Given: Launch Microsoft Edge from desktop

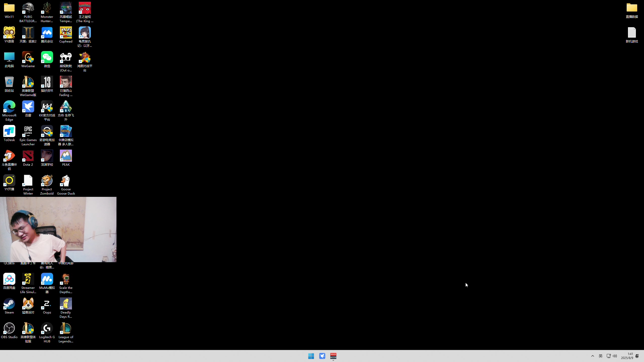Looking at the screenshot, I should [9, 111].
